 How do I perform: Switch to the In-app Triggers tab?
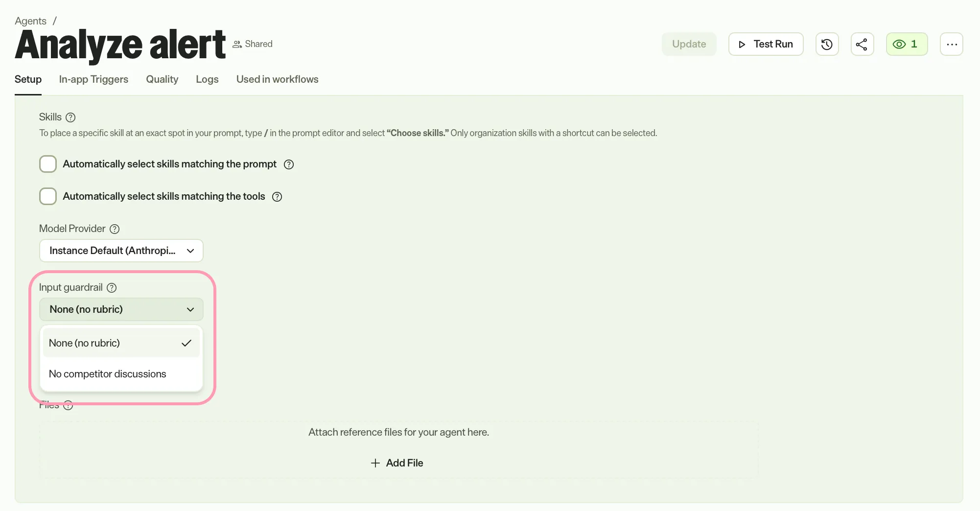pyautogui.click(x=93, y=79)
